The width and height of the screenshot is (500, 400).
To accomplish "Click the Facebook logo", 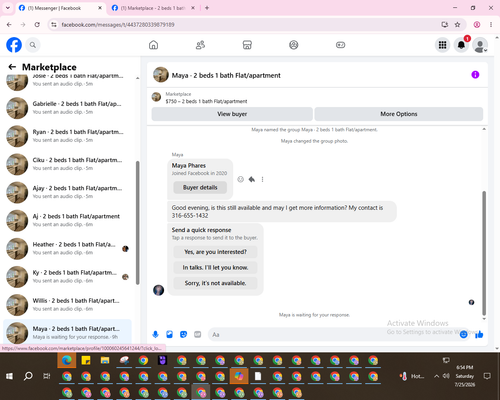I will click(14, 45).
